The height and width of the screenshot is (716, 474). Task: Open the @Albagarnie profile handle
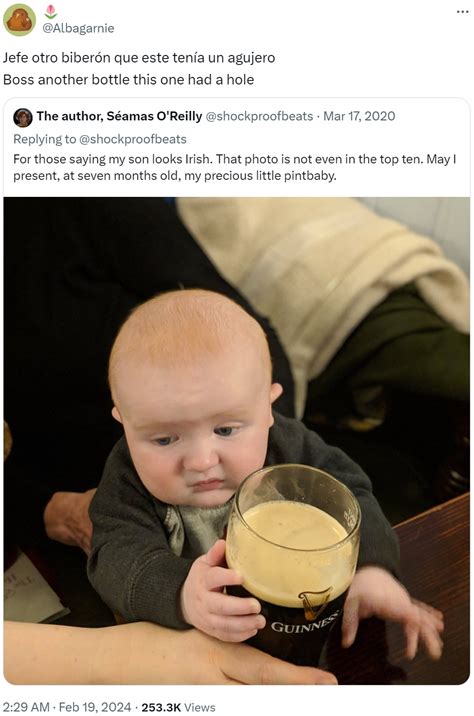[x=78, y=28]
